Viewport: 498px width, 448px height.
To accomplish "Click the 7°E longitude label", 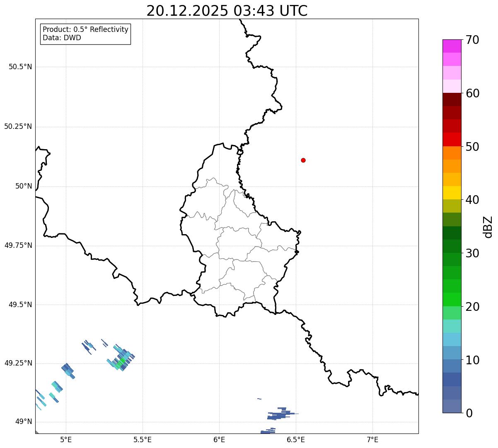I will (373, 440).
